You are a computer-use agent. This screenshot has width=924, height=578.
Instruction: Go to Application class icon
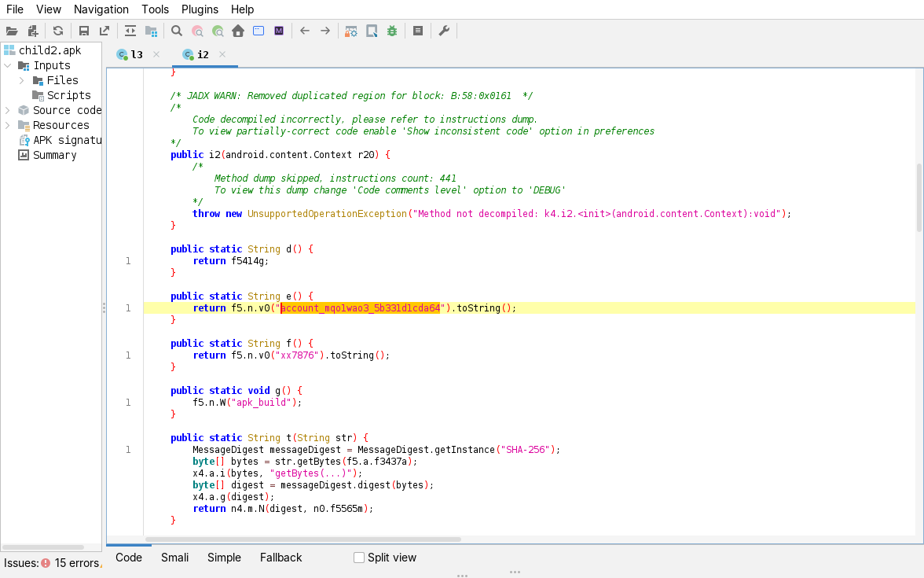[x=258, y=31]
